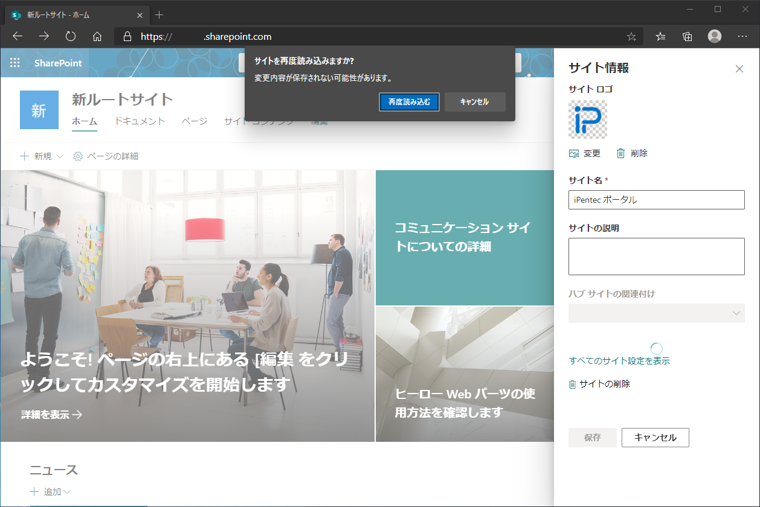This screenshot has width=760, height=507.
Task: Open the browser home page icon
Action: pyautogui.click(x=97, y=36)
